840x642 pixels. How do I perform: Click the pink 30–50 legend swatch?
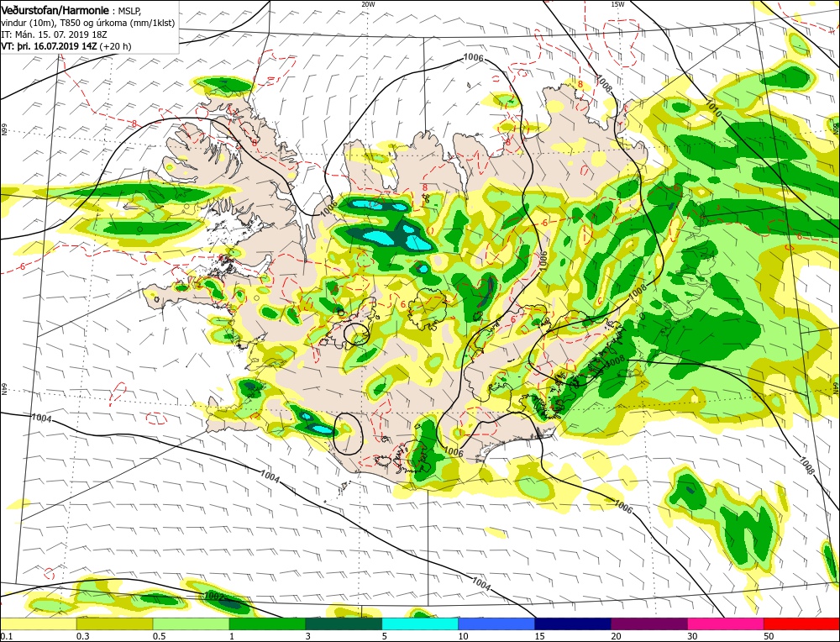click(726, 624)
